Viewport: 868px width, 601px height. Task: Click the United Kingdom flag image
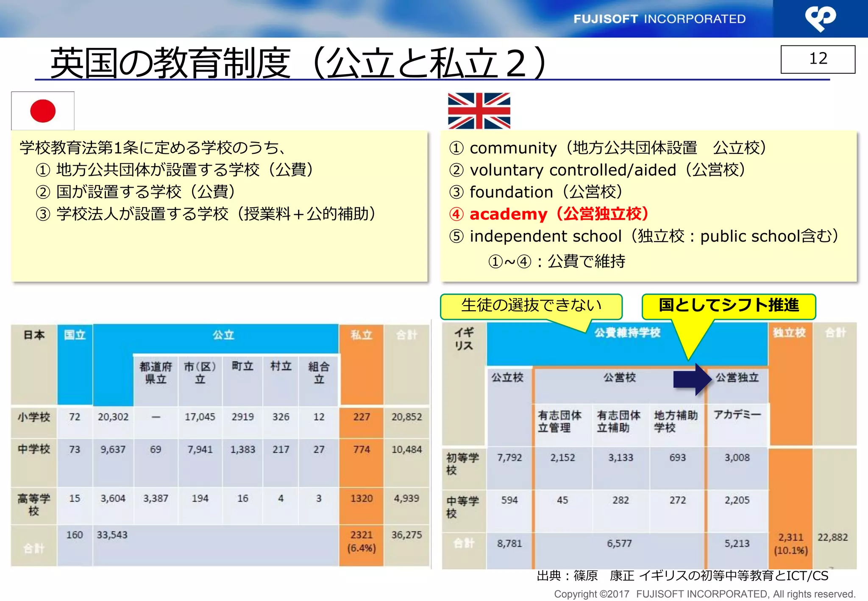[479, 111]
